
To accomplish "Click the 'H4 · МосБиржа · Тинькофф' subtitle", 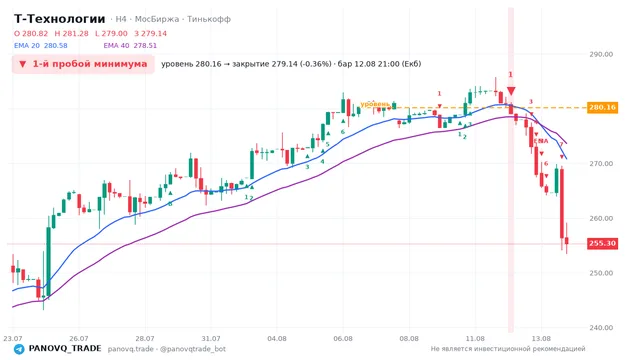I will click(x=173, y=19).
